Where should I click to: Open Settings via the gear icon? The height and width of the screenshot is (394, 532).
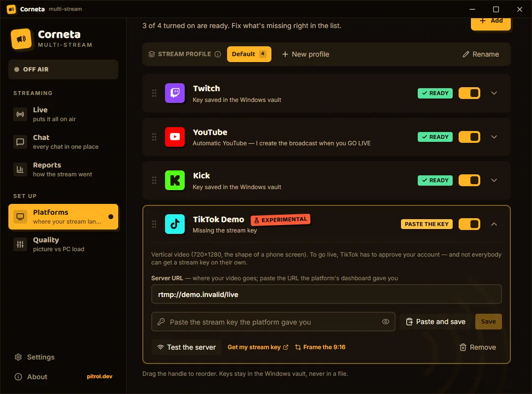tap(18, 357)
